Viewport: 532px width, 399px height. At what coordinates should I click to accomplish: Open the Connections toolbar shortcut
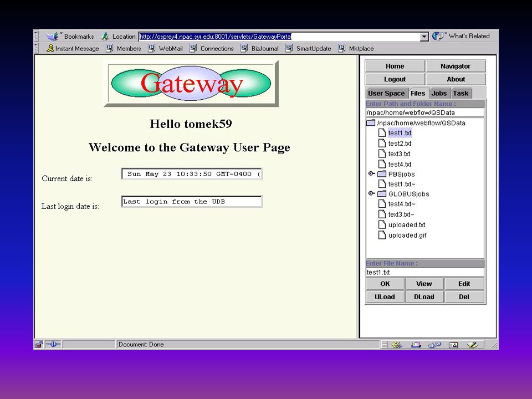(212, 49)
